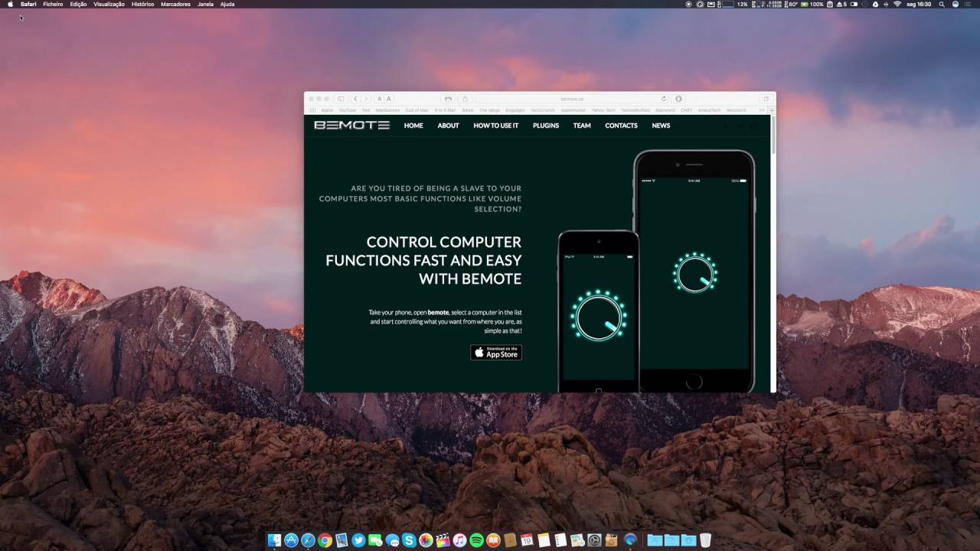Open the TEAM nav link

coord(582,126)
